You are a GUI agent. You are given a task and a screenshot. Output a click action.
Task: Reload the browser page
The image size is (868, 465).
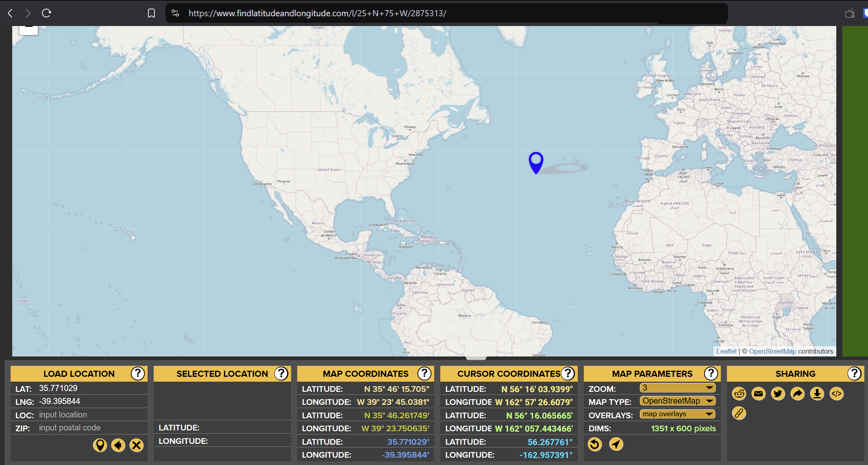click(x=46, y=13)
